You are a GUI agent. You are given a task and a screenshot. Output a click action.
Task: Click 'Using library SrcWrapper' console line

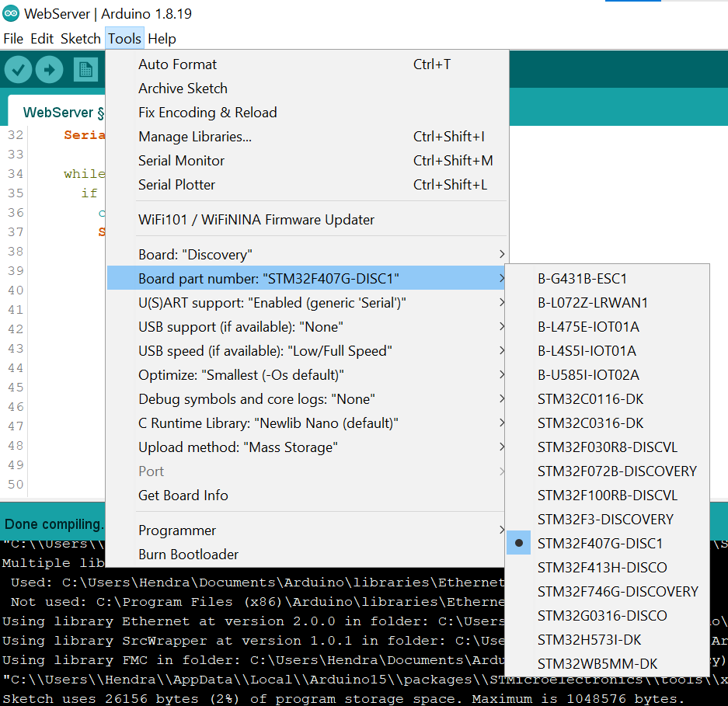(253, 641)
